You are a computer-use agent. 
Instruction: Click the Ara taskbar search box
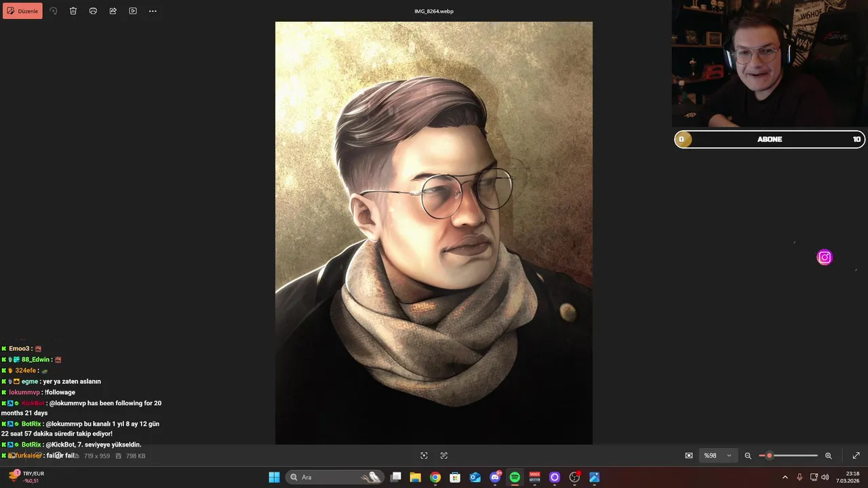(334, 477)
